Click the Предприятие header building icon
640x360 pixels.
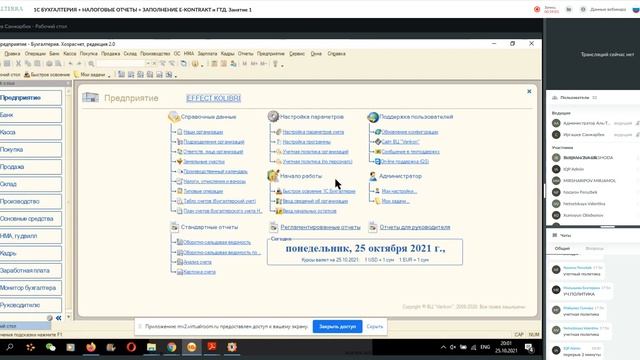pos(90,98)
